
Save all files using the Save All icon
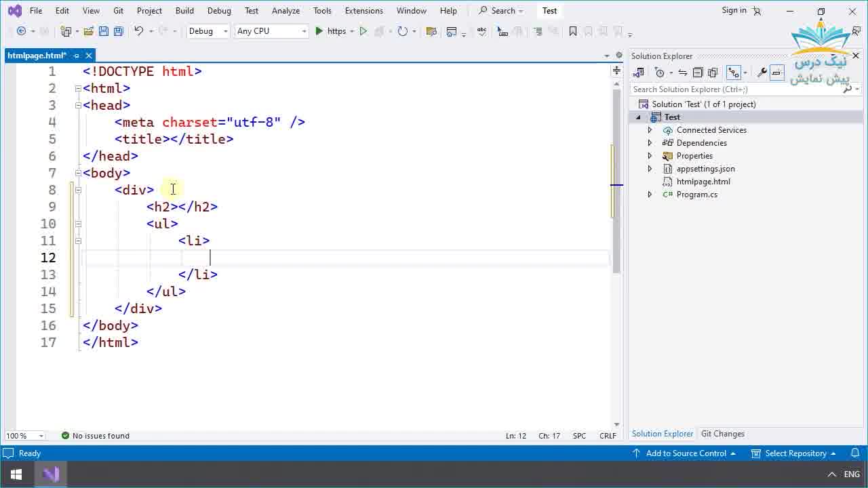pos(117,30)
